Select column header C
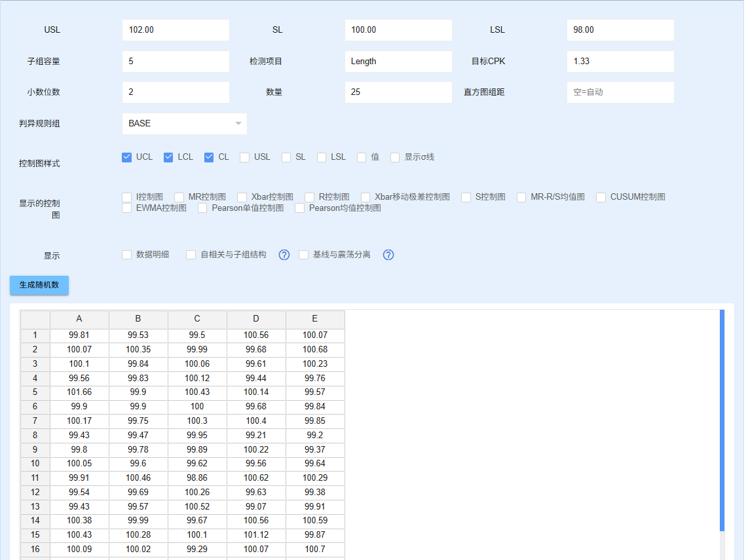746x560 pixels. 197,319
